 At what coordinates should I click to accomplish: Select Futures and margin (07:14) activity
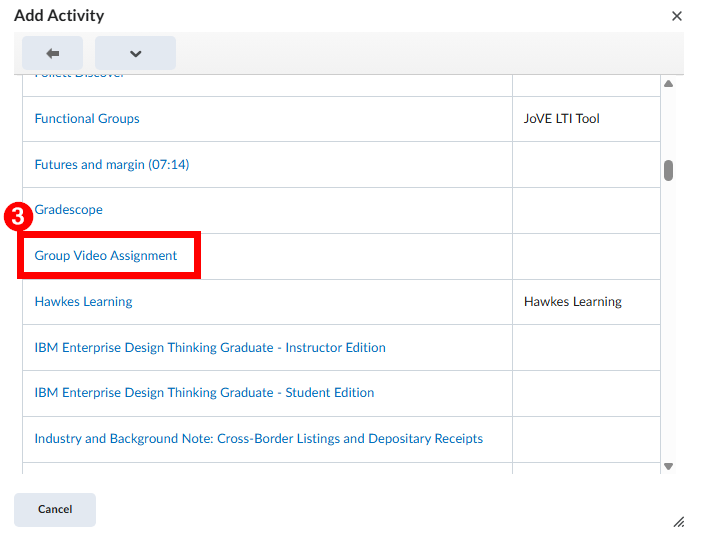click(111, 165)
